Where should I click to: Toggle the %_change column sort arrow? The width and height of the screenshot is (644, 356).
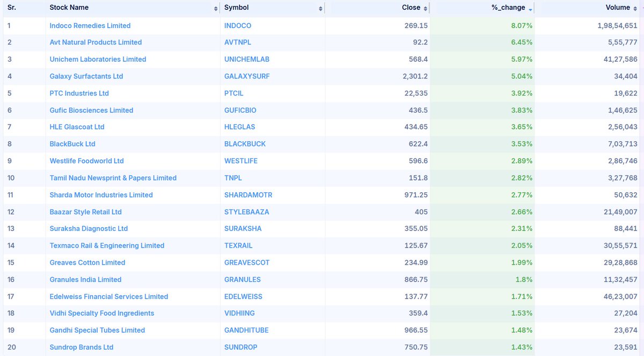530,9
